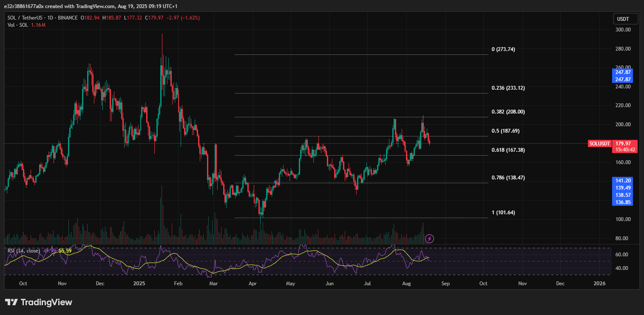Click the blue 247.87 alert price label

coord(622,72)
